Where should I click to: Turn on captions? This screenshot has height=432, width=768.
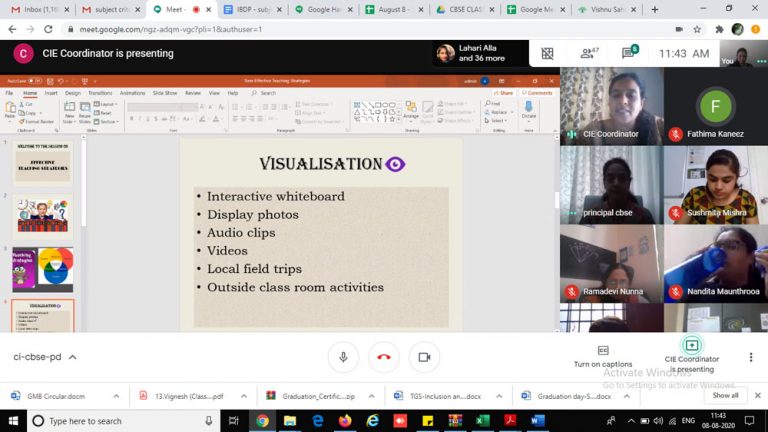point(603,356)
